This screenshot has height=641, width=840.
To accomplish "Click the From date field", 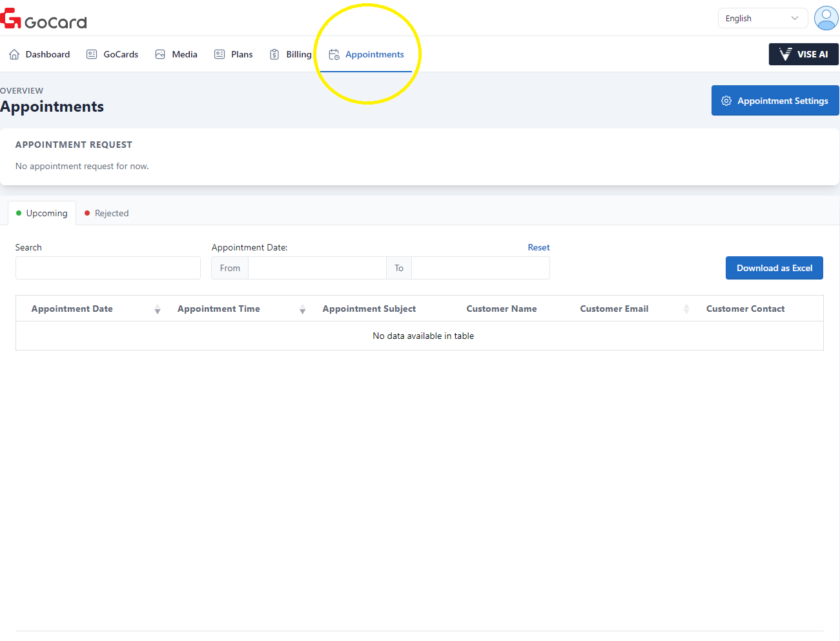I will [x=317, y=268].
